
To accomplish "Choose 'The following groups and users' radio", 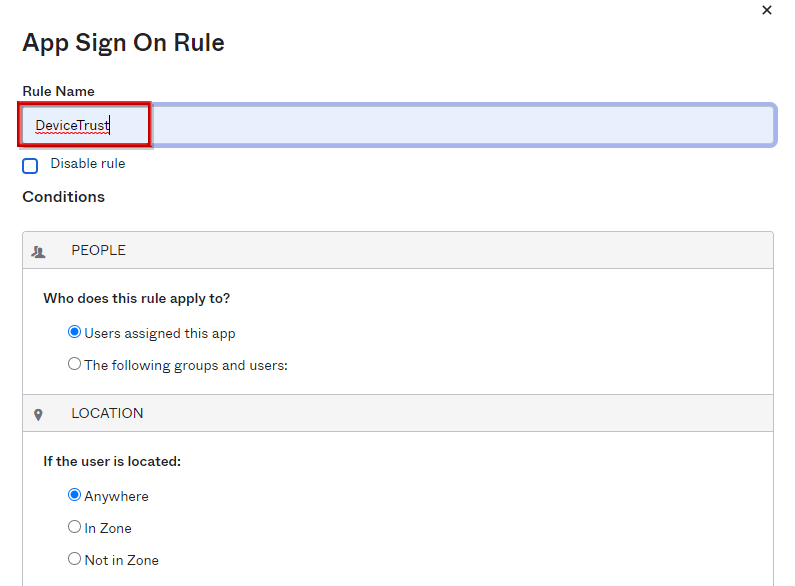I will 74,364.
